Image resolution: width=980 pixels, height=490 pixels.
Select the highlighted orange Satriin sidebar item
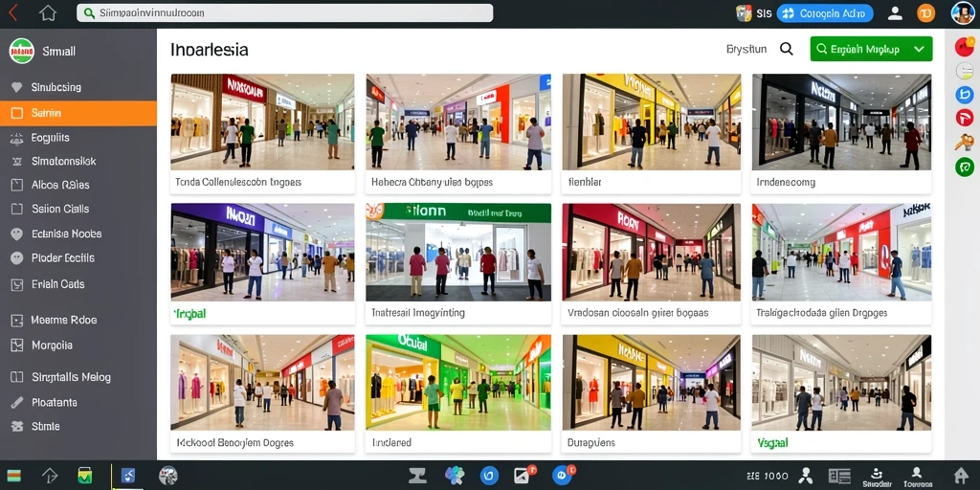(x=78, y=113)
